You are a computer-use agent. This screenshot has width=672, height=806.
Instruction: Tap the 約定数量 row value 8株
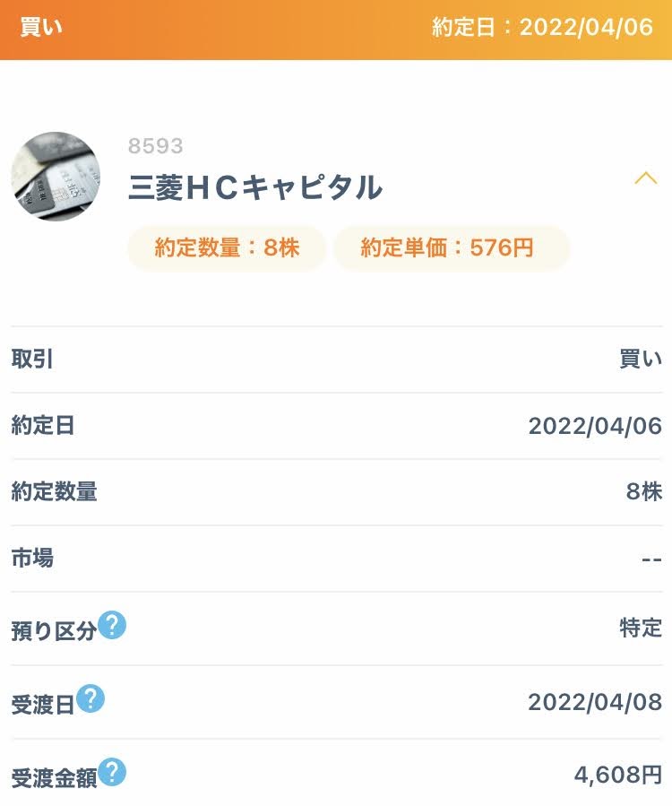pyautogui.click(x=644, y=492)
